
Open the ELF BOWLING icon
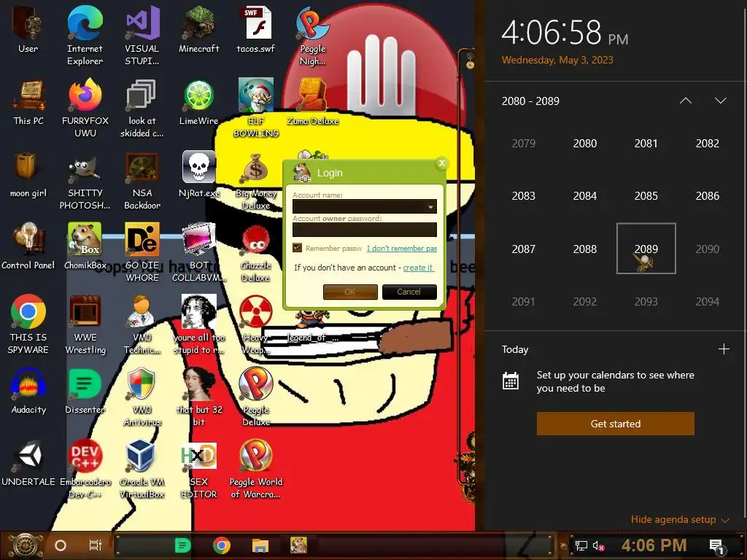pos(256,108)
